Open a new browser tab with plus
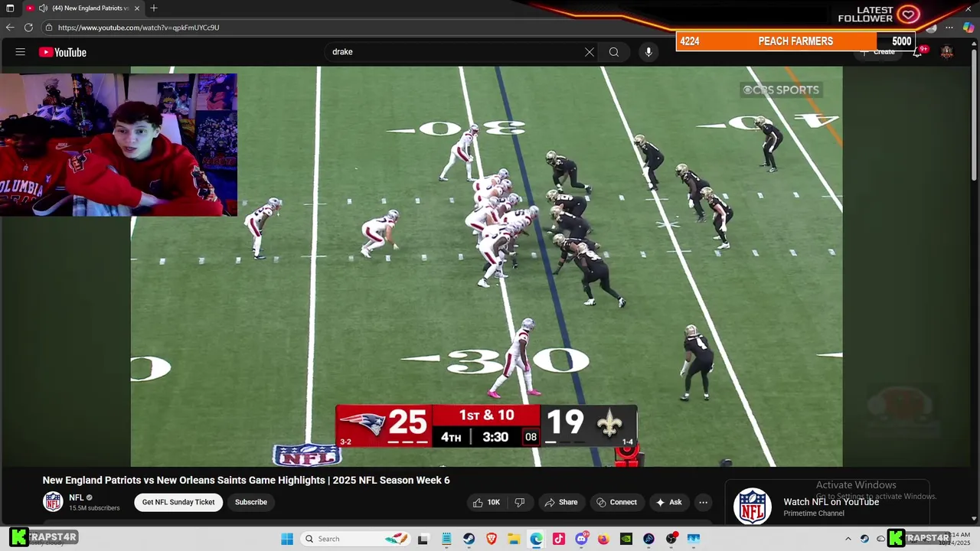 click(x=154, y=8)
